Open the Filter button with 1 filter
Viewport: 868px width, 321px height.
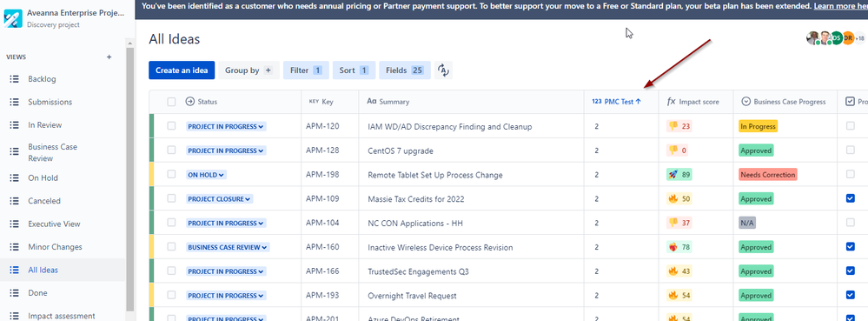click(306, 70)
